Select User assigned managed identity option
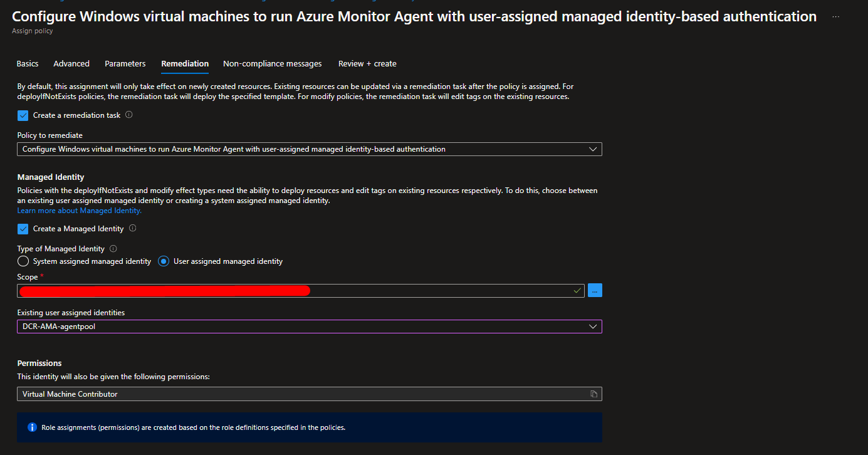This screenshot has height=455, width=868. pyautogui.click(x=164, y=261)
